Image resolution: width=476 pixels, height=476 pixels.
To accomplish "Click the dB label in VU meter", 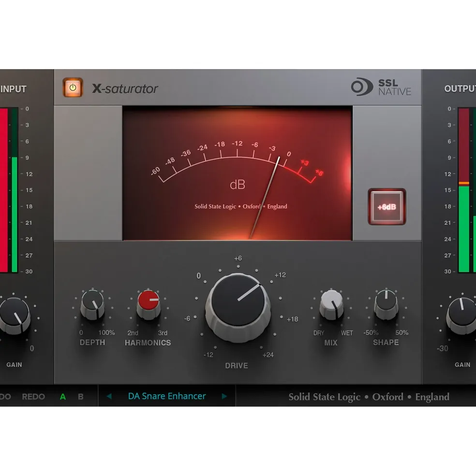I will pos(238,185).
